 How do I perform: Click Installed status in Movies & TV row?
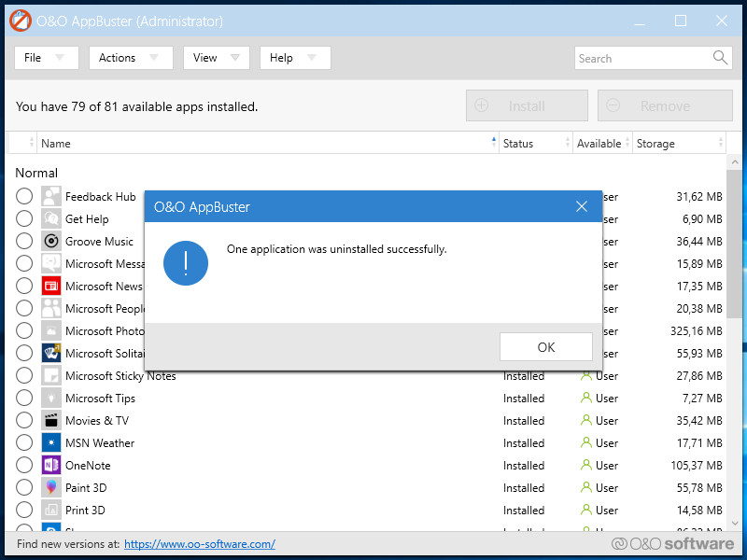pyautogui.click(x=524, y=421)
